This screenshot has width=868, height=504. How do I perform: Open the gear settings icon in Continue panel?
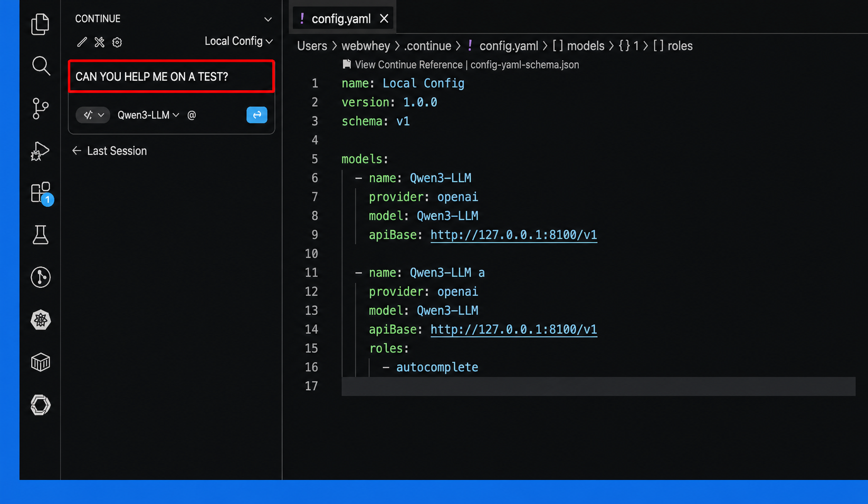(x=117, y=42)
